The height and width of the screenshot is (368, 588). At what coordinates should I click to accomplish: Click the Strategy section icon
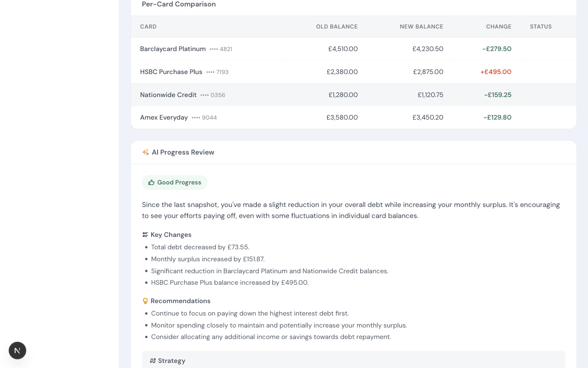(x=152, y=361)
